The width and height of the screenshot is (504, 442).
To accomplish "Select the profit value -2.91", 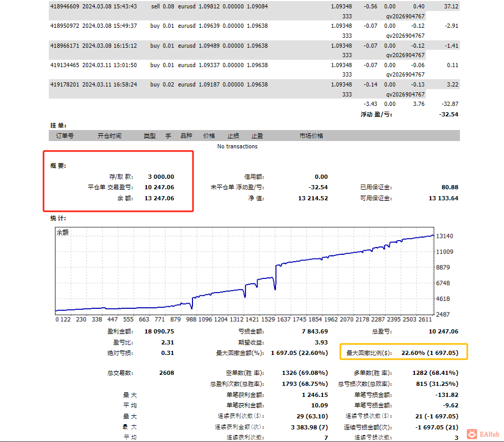I will point(452,26).
